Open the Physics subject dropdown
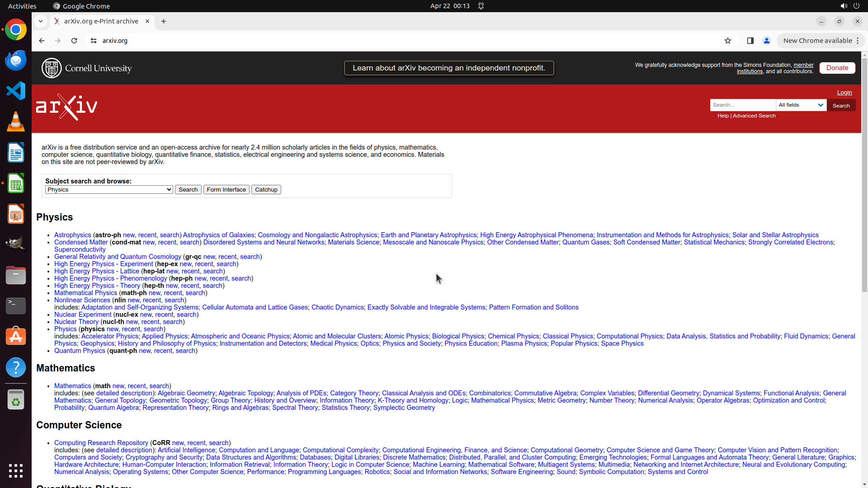 tap(109, 190)
